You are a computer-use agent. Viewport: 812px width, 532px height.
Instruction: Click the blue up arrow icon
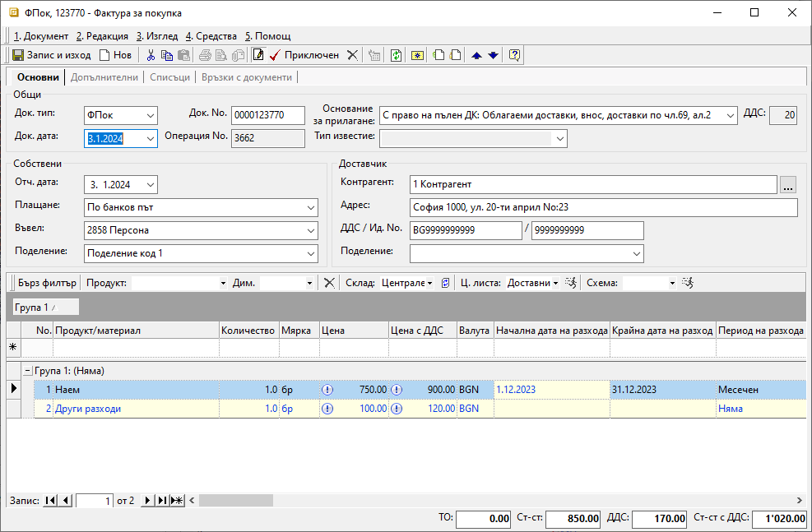(476, 55)
